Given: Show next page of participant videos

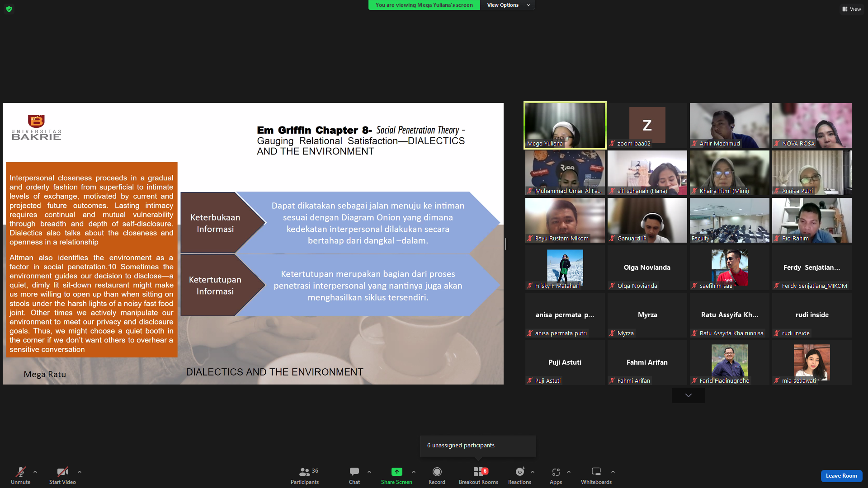Looking at the screenshot, I should (x=689, y=395).
